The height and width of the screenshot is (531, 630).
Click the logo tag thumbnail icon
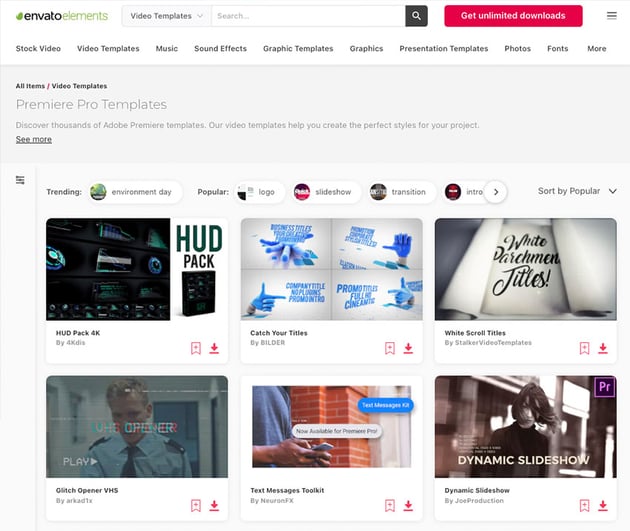(245, 192)
